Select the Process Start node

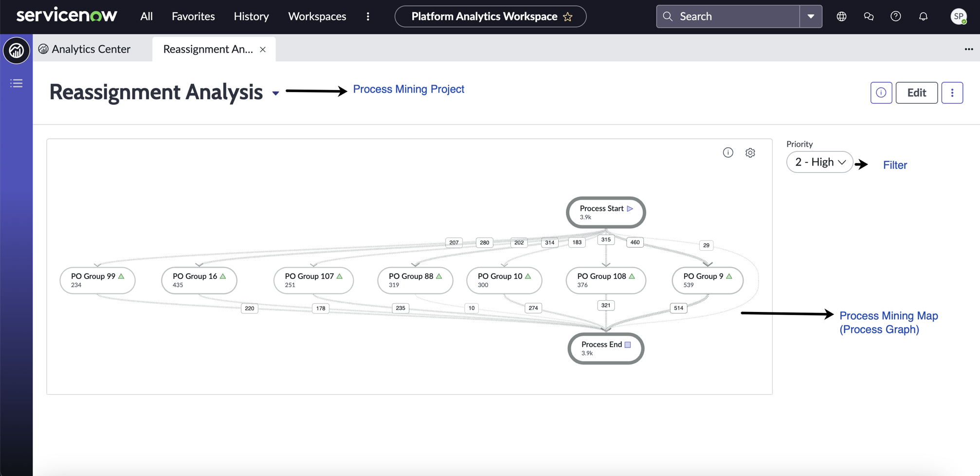(606, 212)
